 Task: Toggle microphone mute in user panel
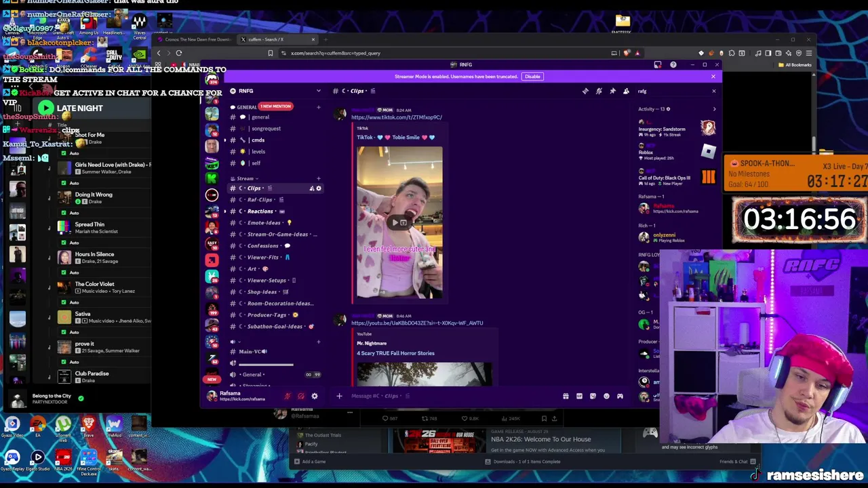coord(288,396)
